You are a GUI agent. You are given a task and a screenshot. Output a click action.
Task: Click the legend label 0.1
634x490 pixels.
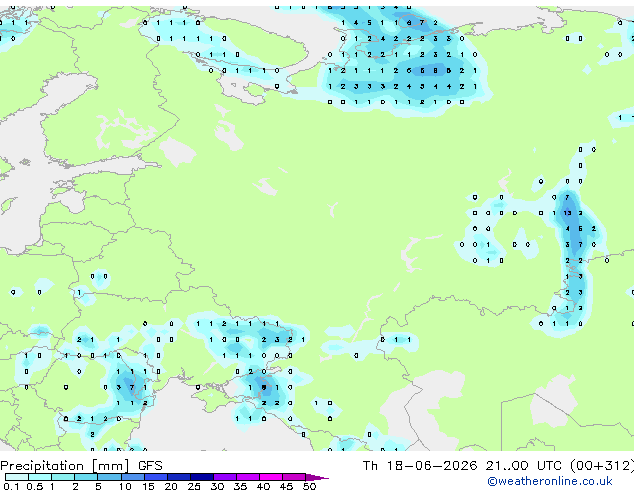point(11,486)
